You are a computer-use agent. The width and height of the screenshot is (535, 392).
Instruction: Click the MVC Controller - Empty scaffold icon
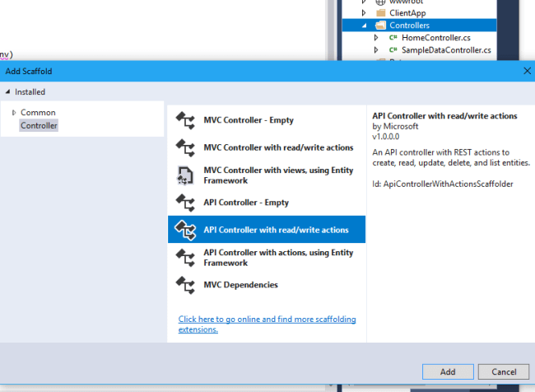pos(185,120)
